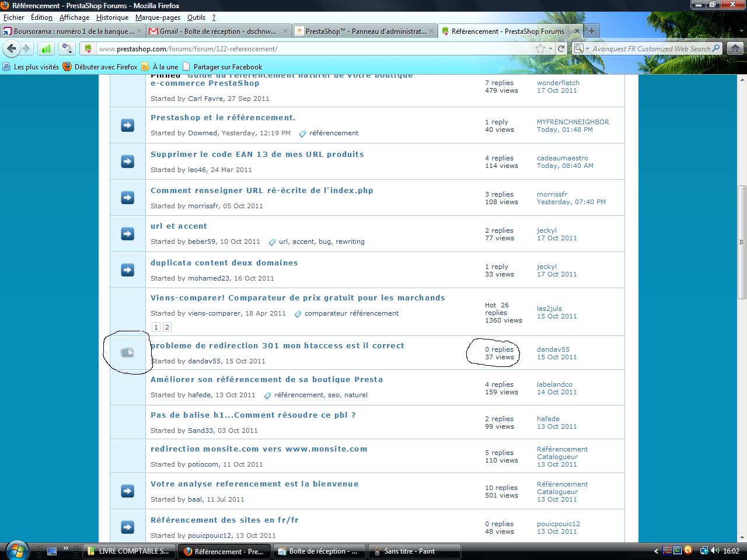This screenshot has height=560, width=747.
Task: Click the PrestaShop site identity icon in address bar
Action: click(88, 48)
